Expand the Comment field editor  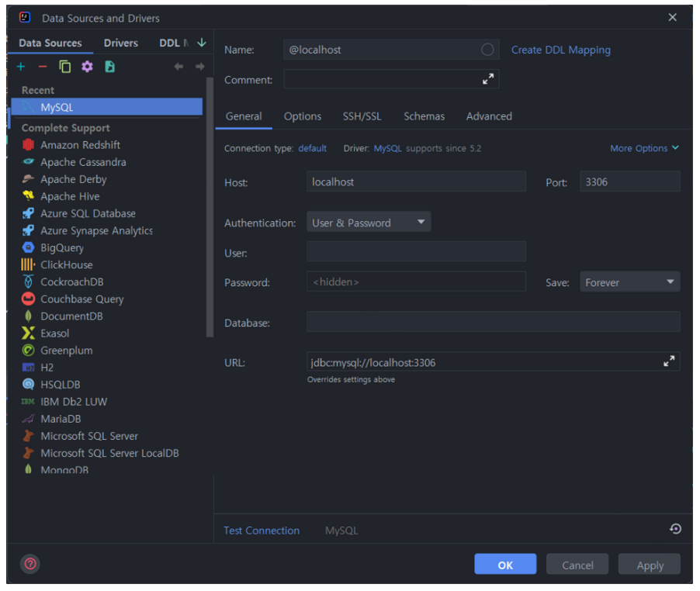coord(488,79)
